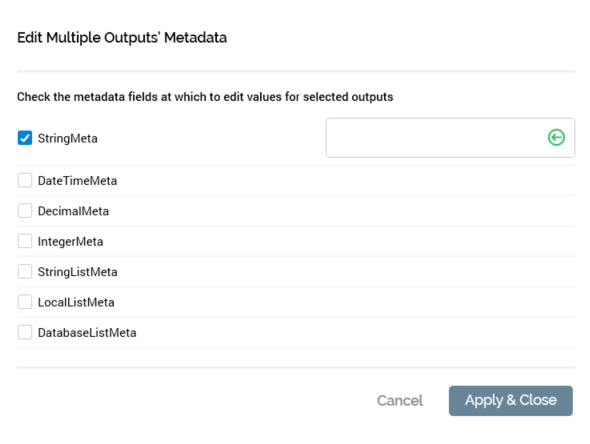The height and width of the screenshot is (444, 590).
Task: Focus the StringMeta value text field
Action: click(450, 138)
